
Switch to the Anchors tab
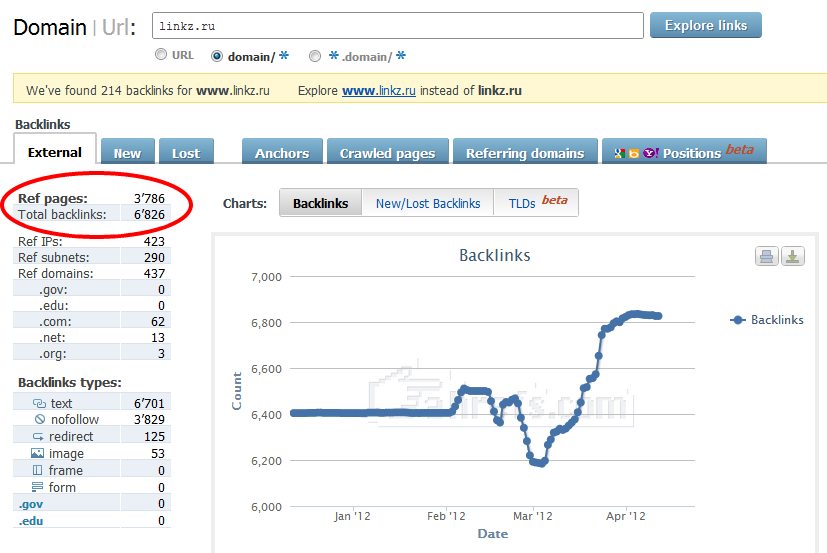point(282,153)
